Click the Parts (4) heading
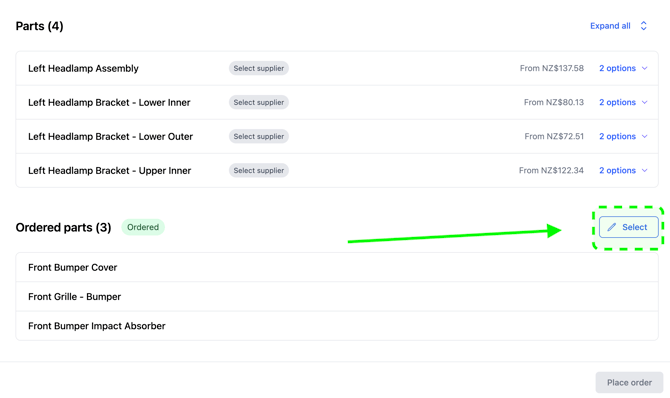This screenshot has width=670, height=398. click(x=39, y=26)
